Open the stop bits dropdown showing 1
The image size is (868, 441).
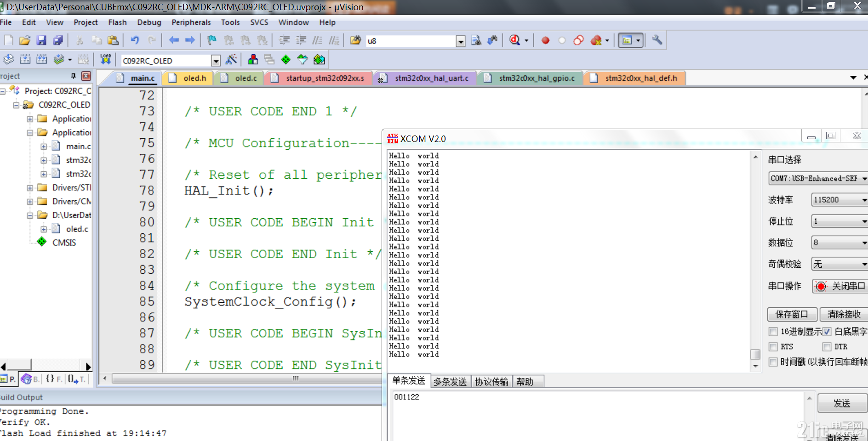tap(839, 221)
